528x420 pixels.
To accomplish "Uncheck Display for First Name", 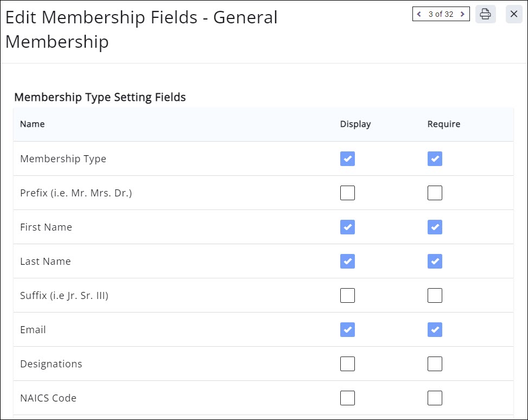I will 347,227.
